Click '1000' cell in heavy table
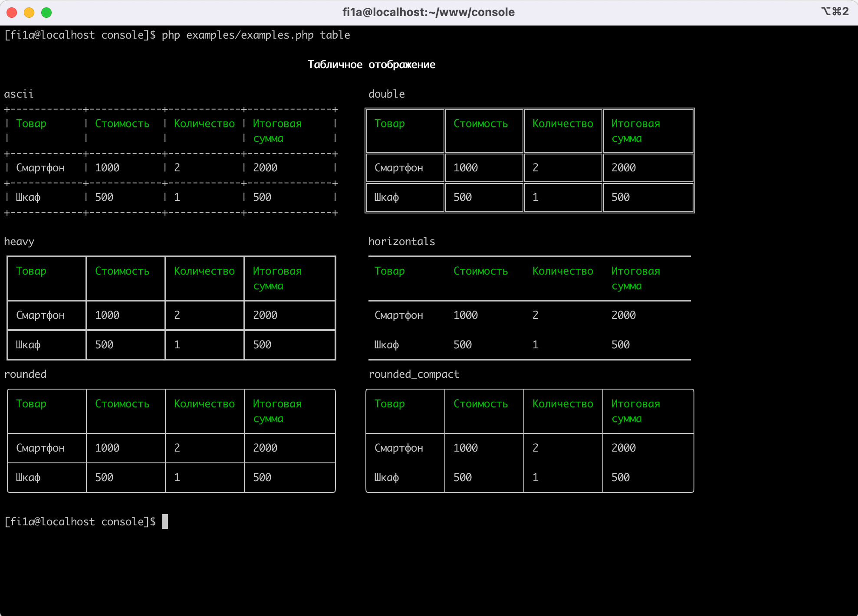The image size is (858, 616). [x=107, y=315]
